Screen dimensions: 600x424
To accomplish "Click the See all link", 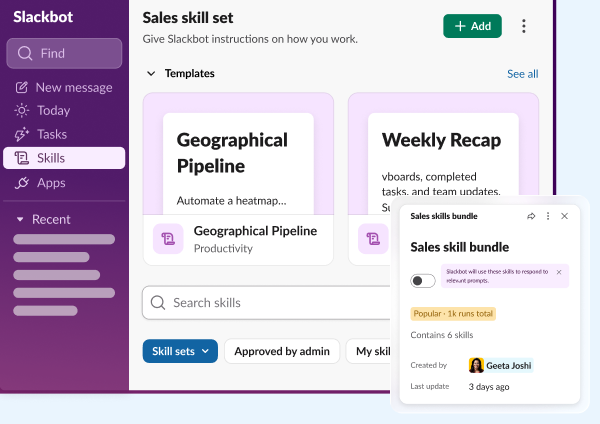I will 523,73.
